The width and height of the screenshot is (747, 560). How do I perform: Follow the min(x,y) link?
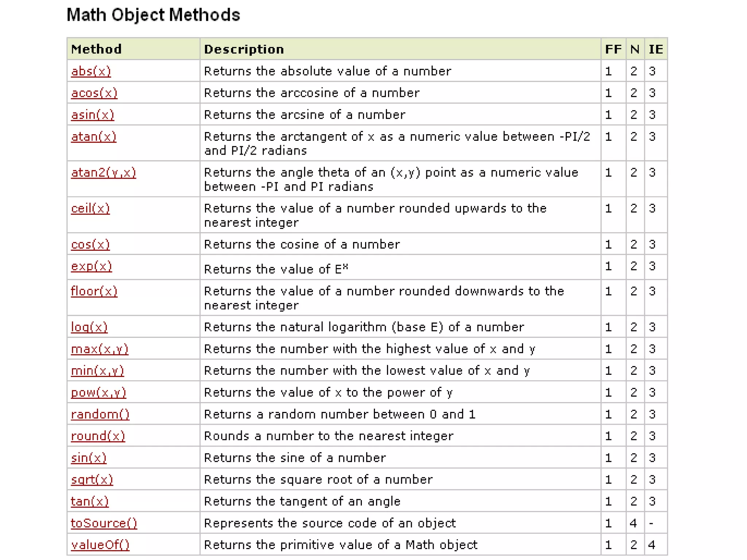pyautogui.click(x=97, y=371)
